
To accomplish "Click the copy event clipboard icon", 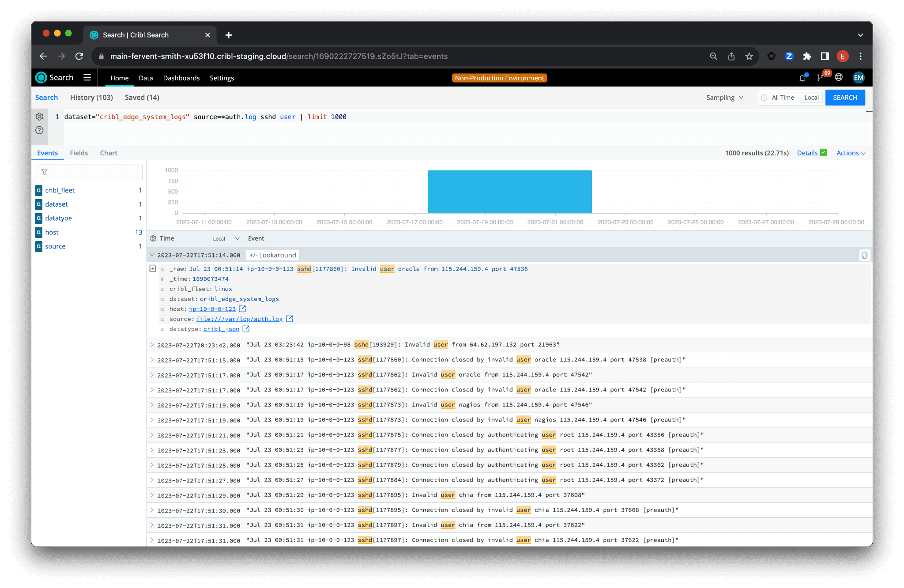I will (x=864, y=255).
